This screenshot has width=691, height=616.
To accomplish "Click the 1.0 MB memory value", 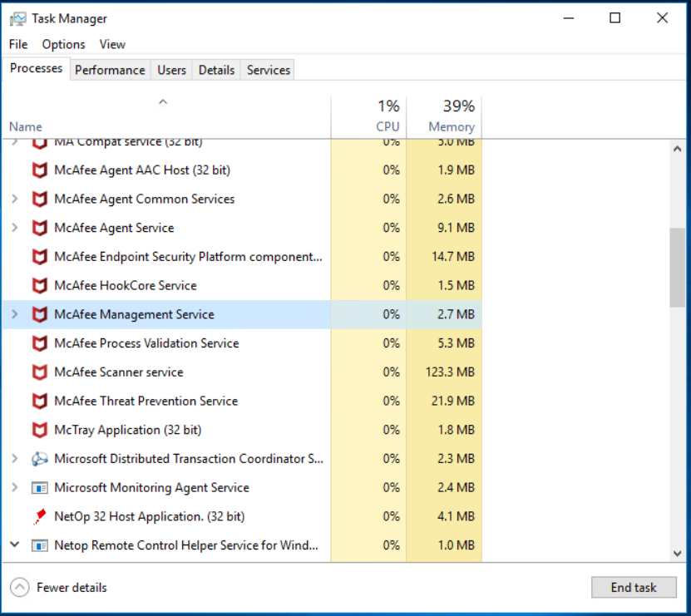I will click(457, 545).
